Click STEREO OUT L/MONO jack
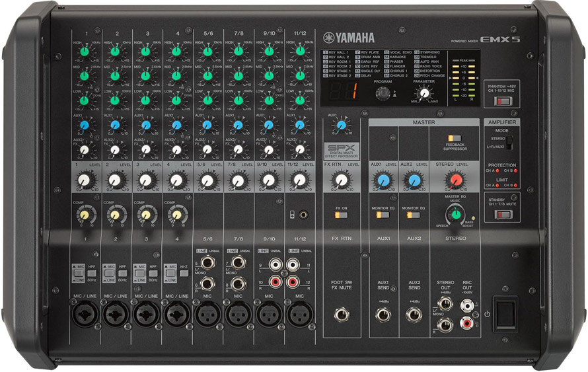 [445, 303]
